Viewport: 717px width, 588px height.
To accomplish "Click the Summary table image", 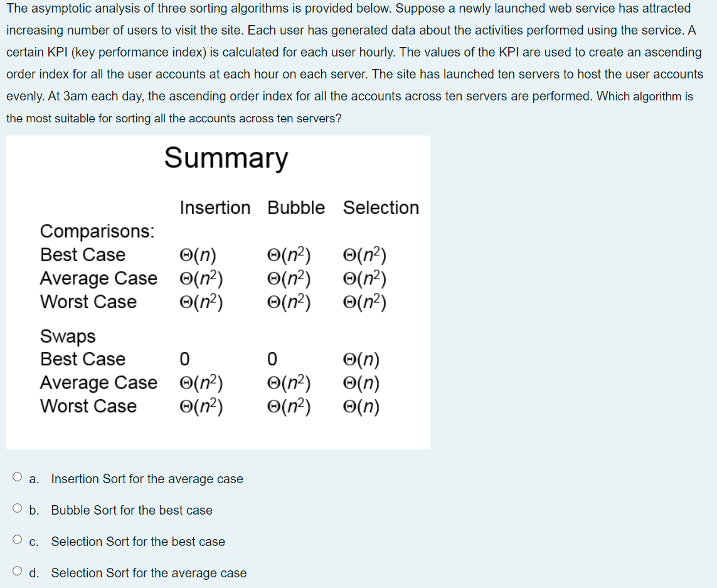I will [218, 292].
